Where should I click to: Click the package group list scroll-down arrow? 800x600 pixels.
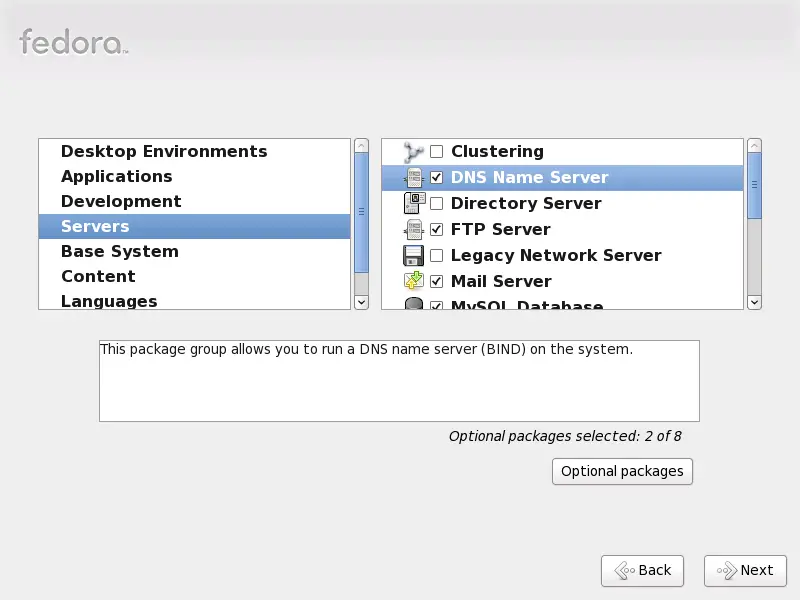click(754, 302)
